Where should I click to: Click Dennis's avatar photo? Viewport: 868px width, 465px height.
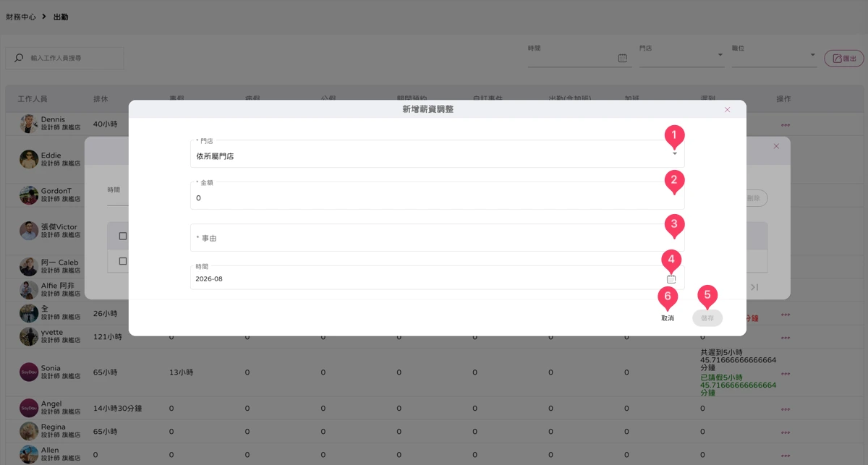pyautogui.click(x=29, y=124)
